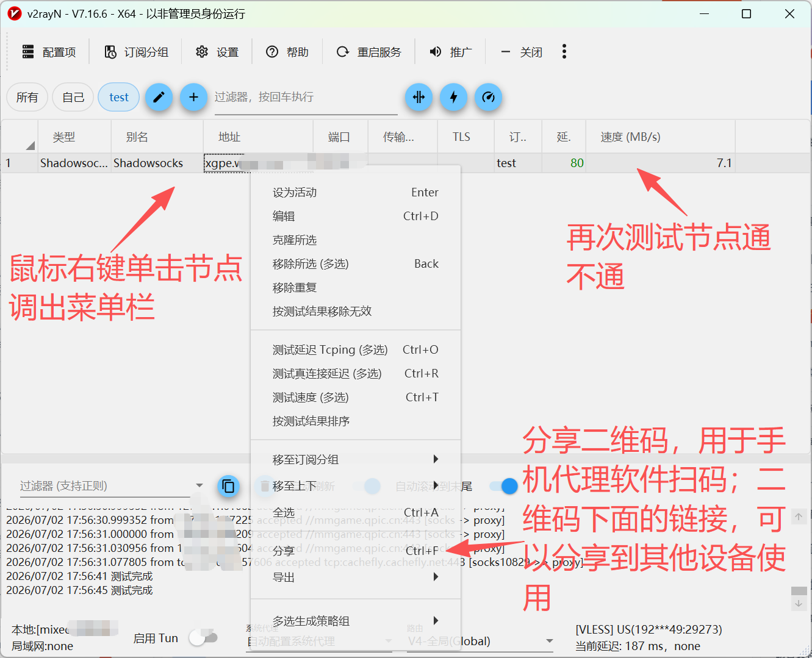Click the auto column width icon
This screenshot has height=658, width=812.
coord(419,97)
